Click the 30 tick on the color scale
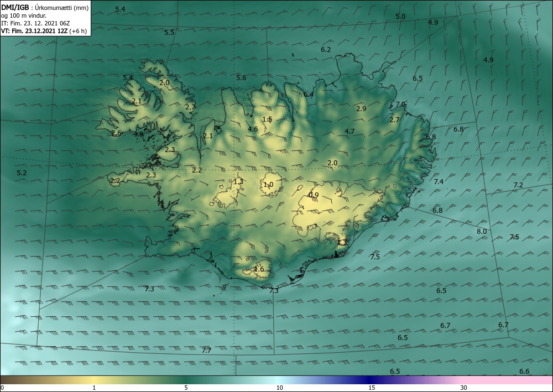The width and height of the screenshot is (553, 392). click(464, 388)
